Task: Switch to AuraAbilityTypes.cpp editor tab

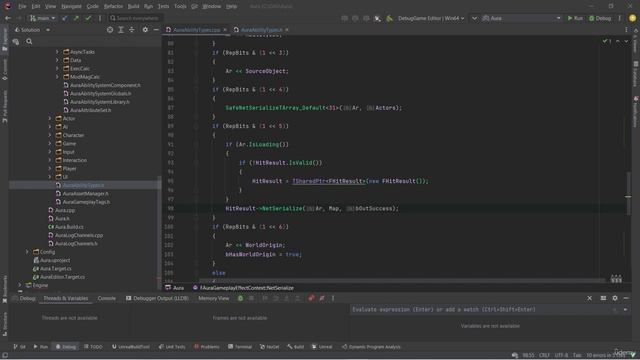Action: 196,30
